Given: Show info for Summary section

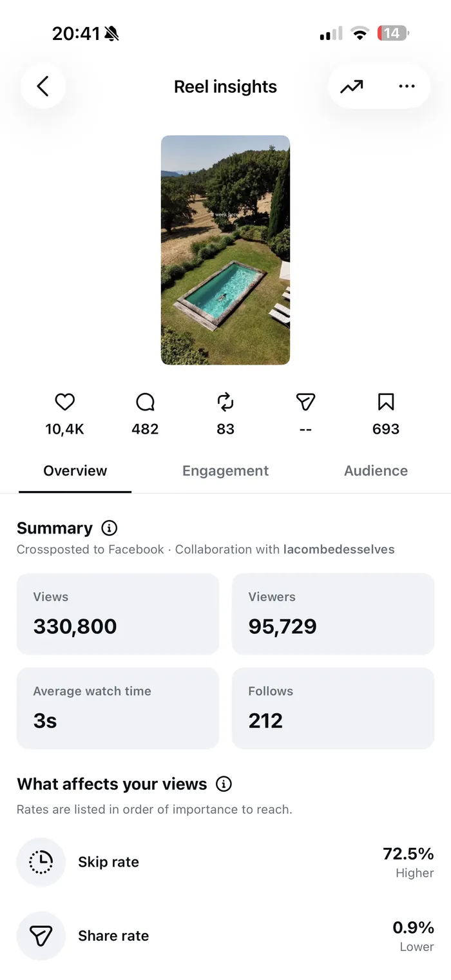Looking at the screenshot, I should [110, 528].
